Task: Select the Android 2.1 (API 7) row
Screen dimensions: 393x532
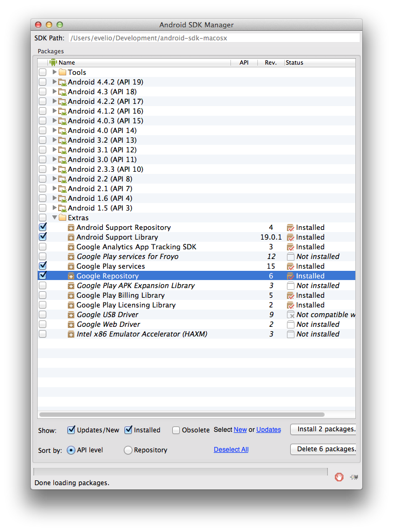Action: click(x=196, y=188)
